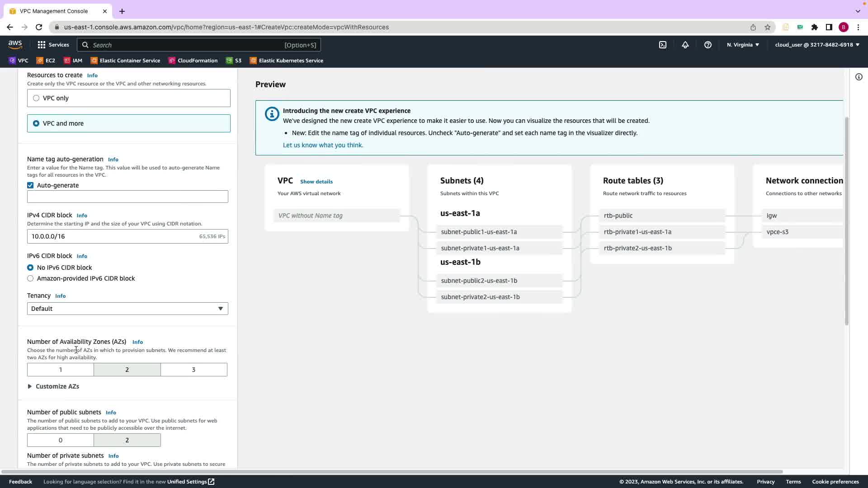Click the VPC Show details link
This screenshot has height=488, width=868.
coord(316,182)
